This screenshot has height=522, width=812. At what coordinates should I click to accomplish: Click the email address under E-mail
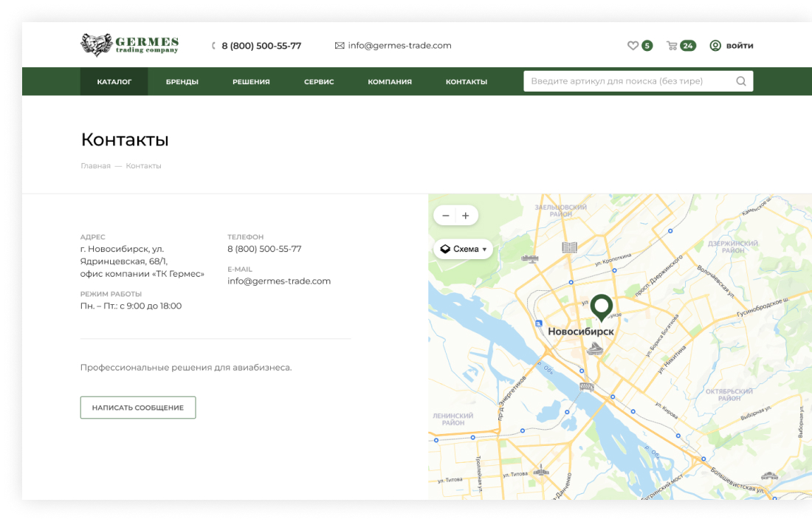click(279, 281)
